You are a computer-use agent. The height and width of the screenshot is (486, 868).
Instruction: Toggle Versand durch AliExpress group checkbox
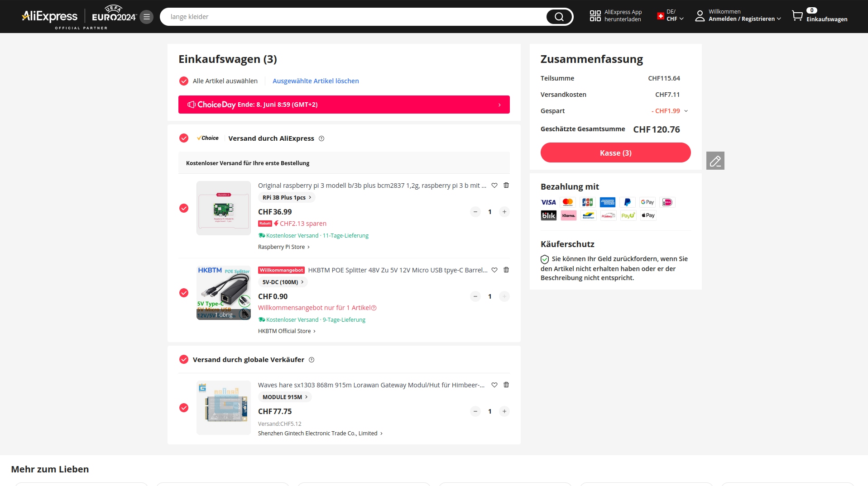point(184,138)
